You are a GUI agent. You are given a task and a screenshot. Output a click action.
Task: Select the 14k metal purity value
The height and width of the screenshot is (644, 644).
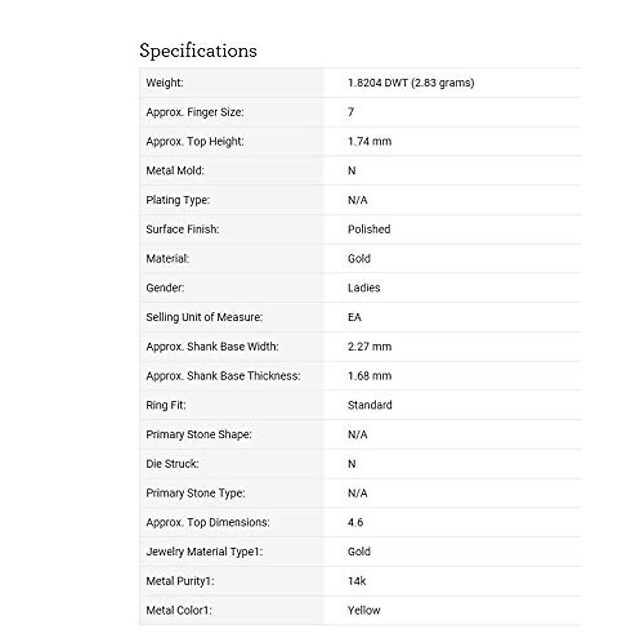tap(356, 581)
